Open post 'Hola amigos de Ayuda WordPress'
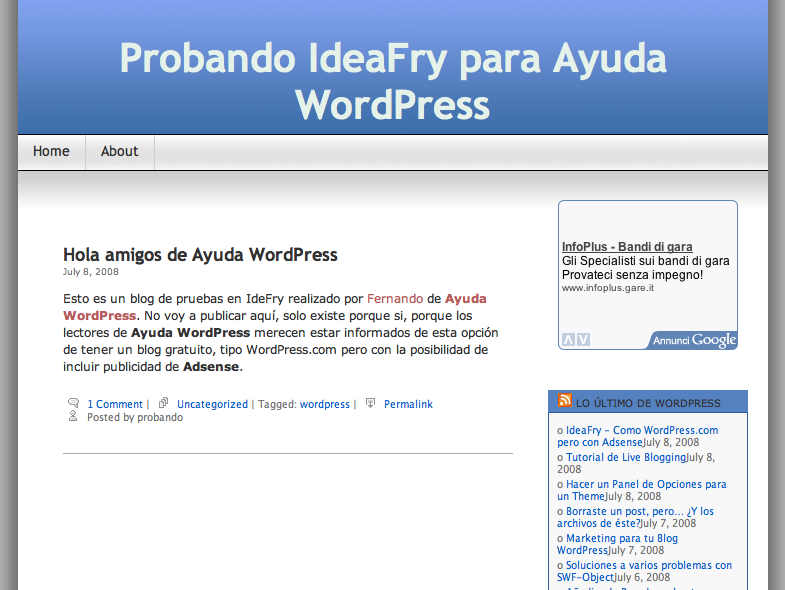This screenshot has height=590, width=785. click(x=200, y=255)
